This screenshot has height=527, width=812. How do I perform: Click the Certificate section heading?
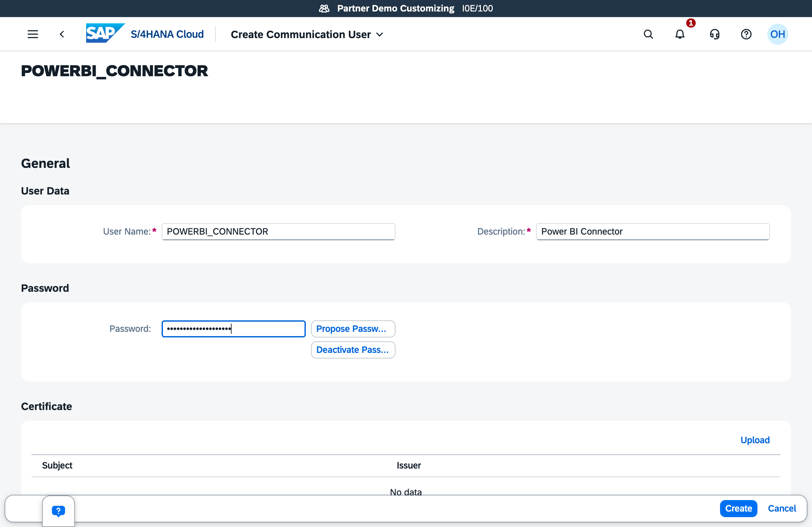pos(46,406)
